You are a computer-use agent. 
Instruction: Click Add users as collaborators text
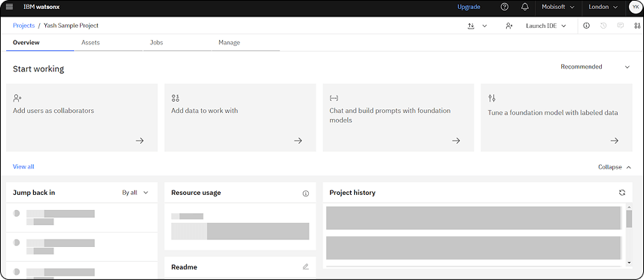(53, 111)
